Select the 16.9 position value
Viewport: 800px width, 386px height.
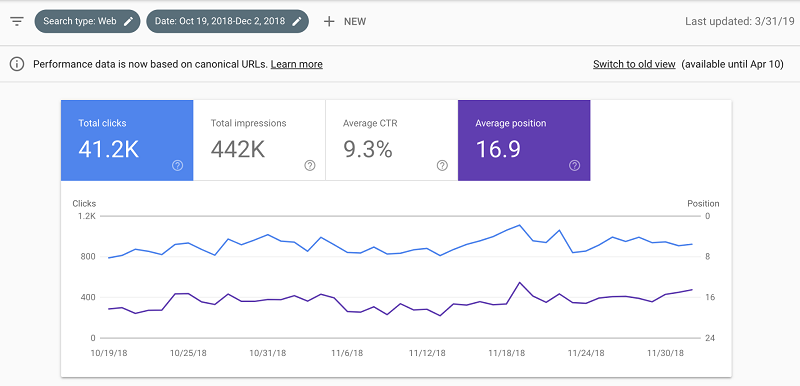(x=498, y=149)
